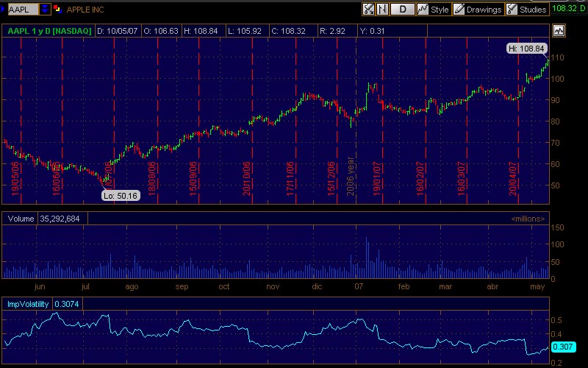
Task: Click the dic month label on time axis
Action: tap(317, 286)
